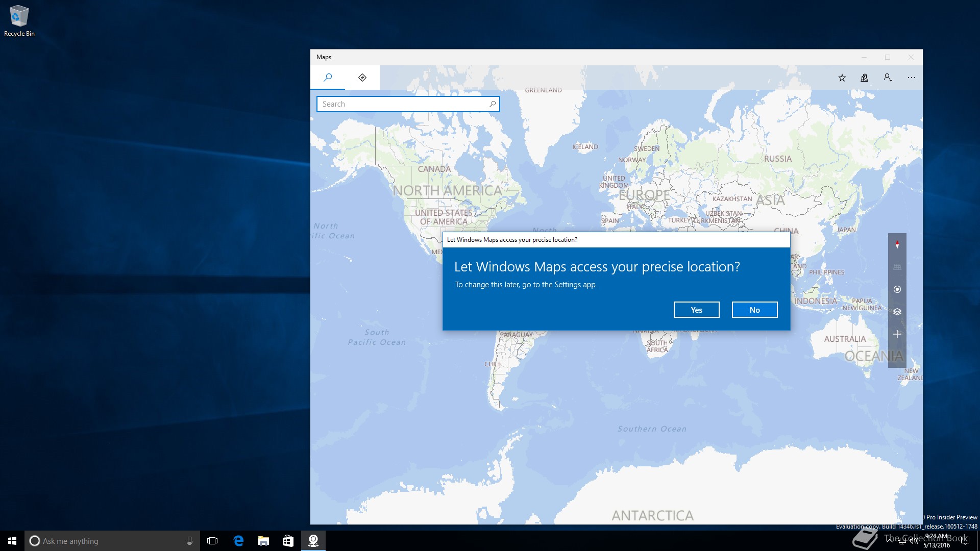Open File Explorer from the taskbar
The image size is (980, 551).
tap(263, 541)
